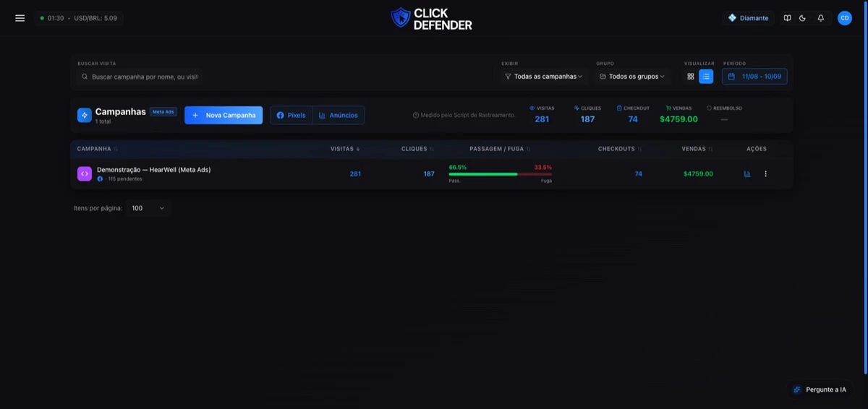Screen dimensions: 868x409
Task: Click the passagem/fuga progress bar
Action: 501,174
